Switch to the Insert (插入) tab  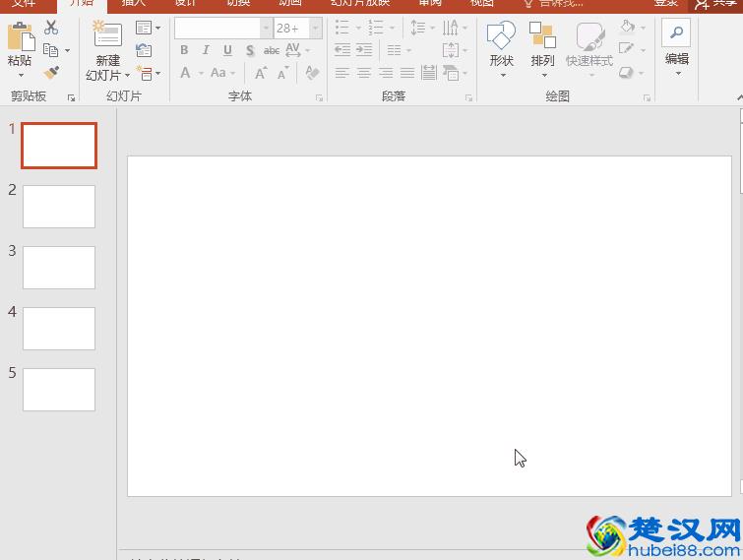point(133,3)
